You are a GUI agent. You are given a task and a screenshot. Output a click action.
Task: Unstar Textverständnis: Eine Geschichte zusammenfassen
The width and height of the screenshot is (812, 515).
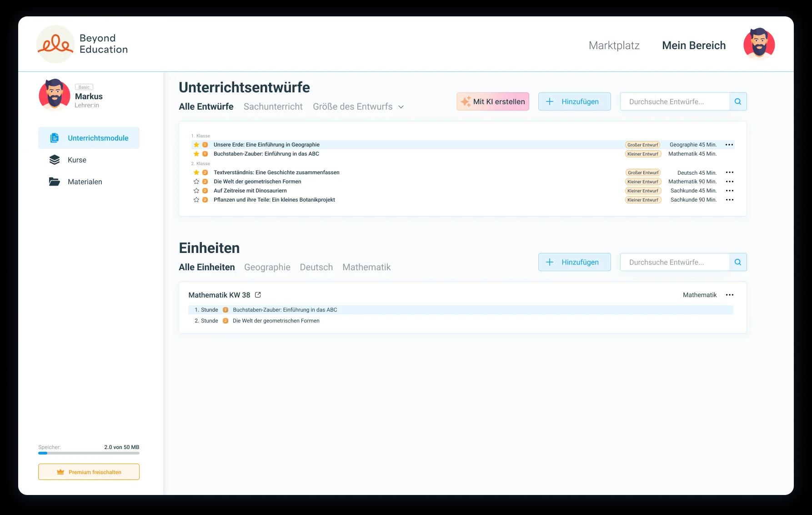[x=196, y=172]
